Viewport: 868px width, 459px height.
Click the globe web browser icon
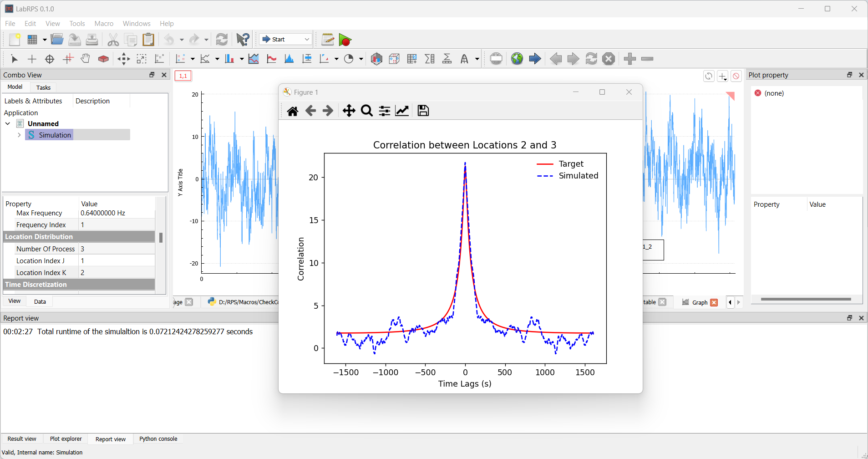517,59
